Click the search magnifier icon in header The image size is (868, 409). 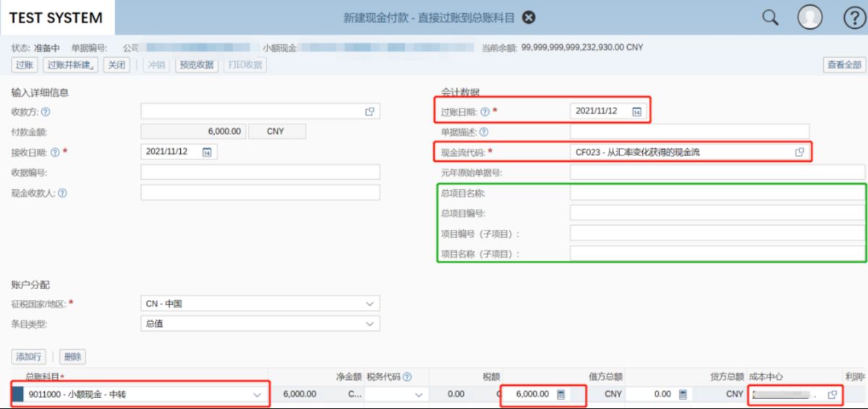[771, 17]
